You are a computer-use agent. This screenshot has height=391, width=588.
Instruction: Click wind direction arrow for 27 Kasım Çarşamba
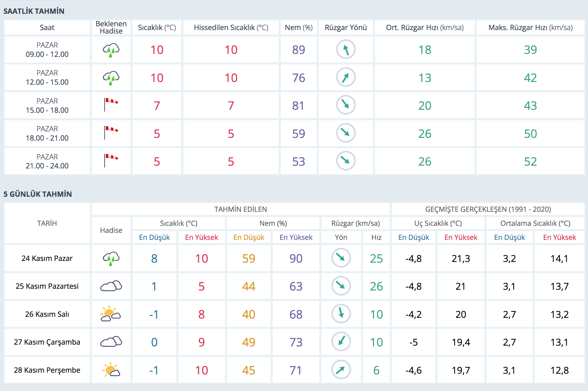(341, 342)
